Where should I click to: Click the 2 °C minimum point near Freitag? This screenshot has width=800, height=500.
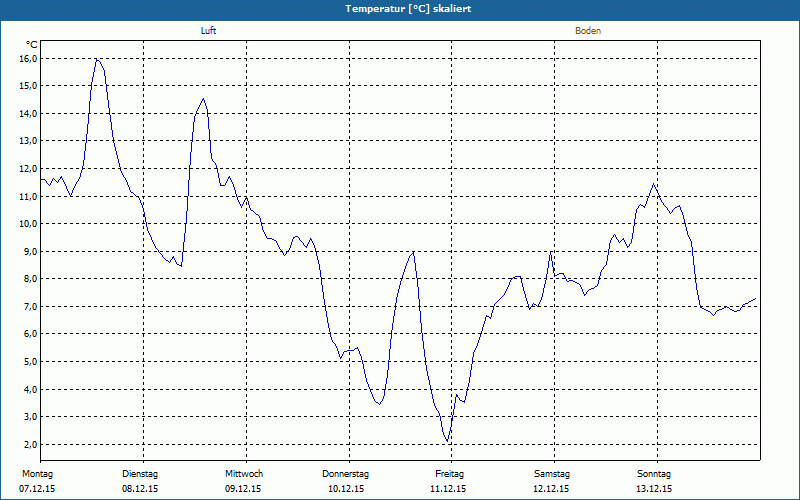pos(447,441)
